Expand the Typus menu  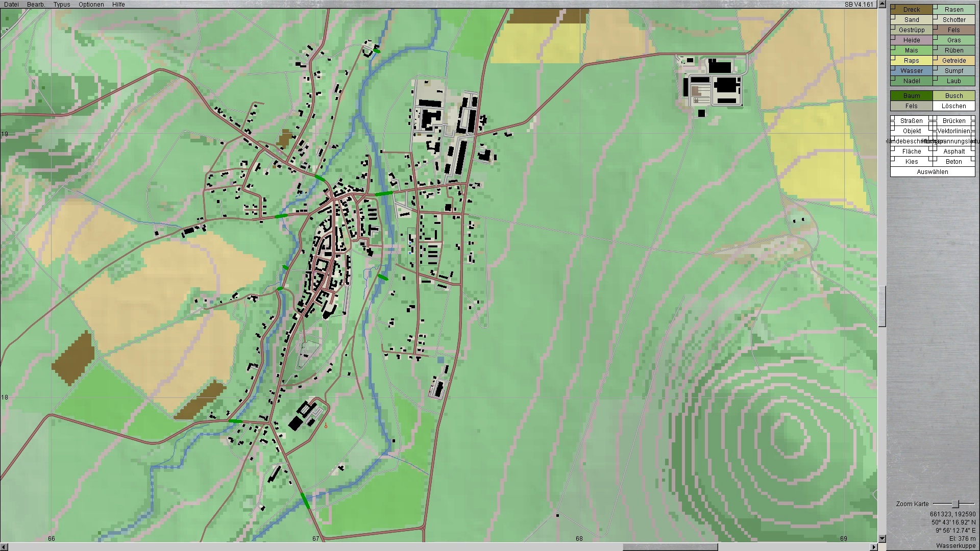[x=62, y=5]
